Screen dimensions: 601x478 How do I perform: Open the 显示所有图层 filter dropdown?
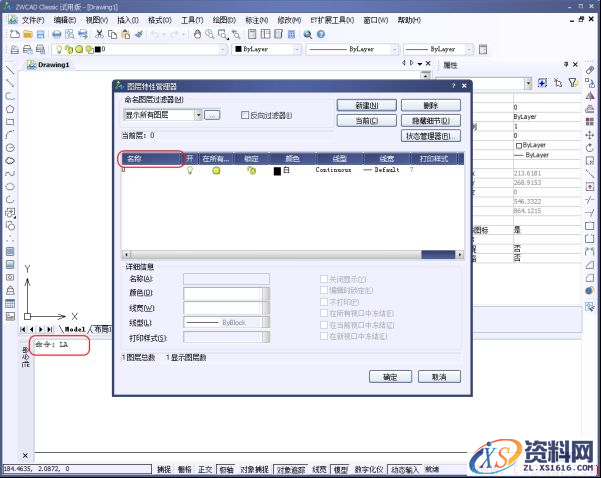tap(195, 116)
